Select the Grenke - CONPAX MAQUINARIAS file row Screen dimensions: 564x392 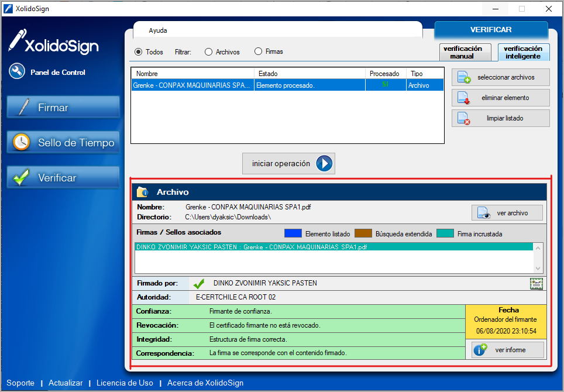287,85
